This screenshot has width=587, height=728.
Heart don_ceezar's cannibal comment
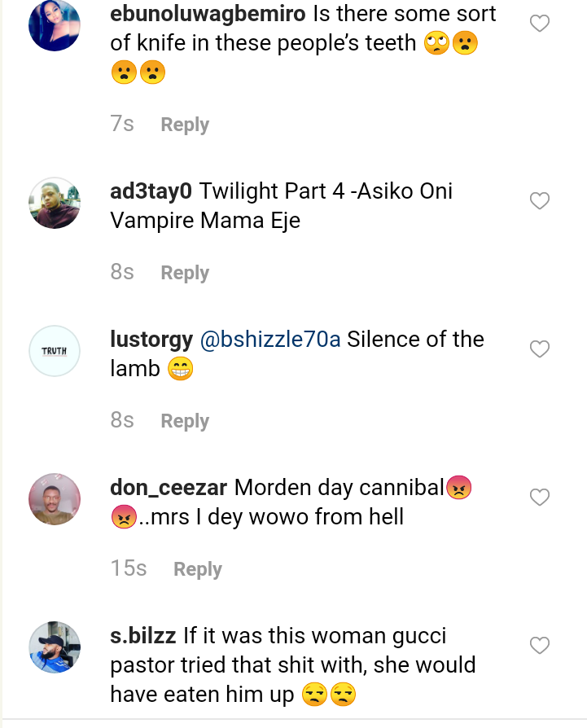click(540, 497)
